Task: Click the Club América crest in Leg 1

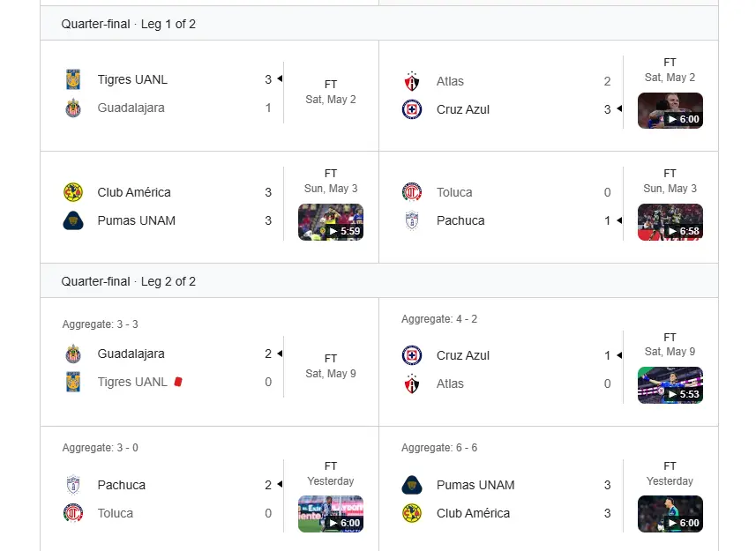Action: (73, 192)
